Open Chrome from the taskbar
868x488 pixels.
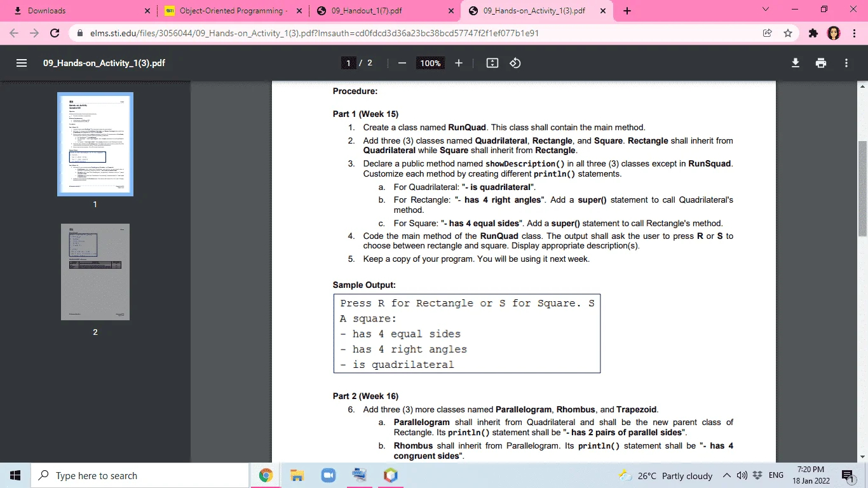(266, 475)
